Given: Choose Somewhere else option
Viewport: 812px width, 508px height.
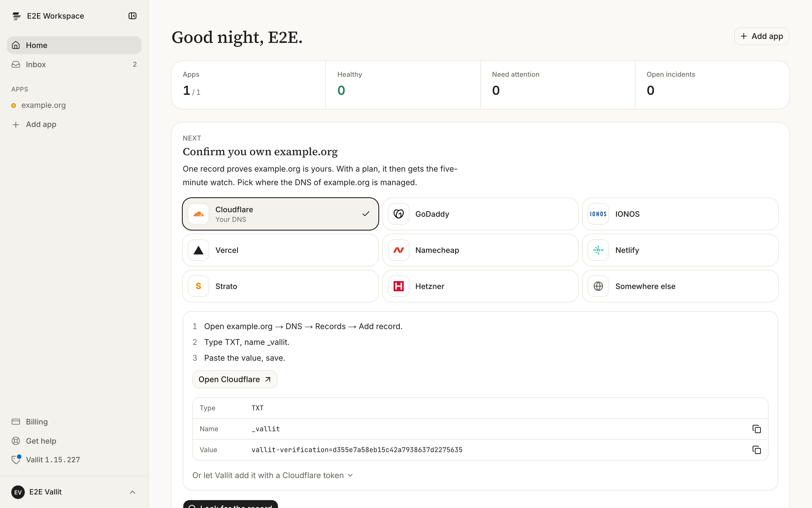Looking at the screenshot, I should pos(680,286).
